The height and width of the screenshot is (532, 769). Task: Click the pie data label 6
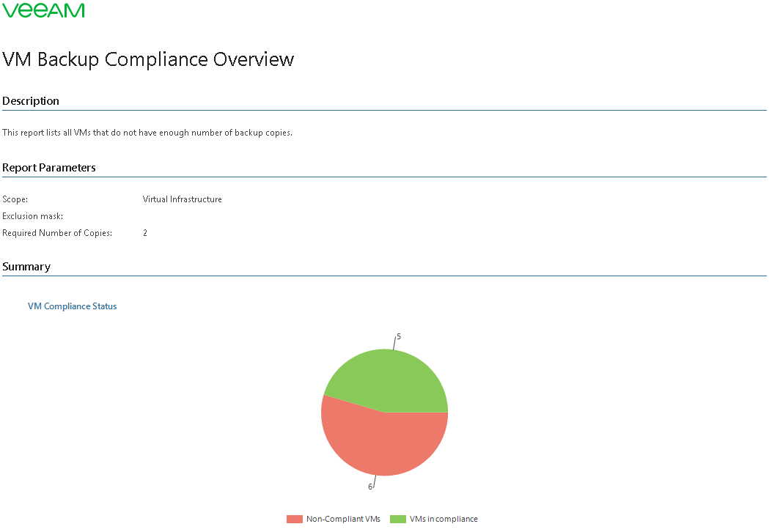click(370, 487)
